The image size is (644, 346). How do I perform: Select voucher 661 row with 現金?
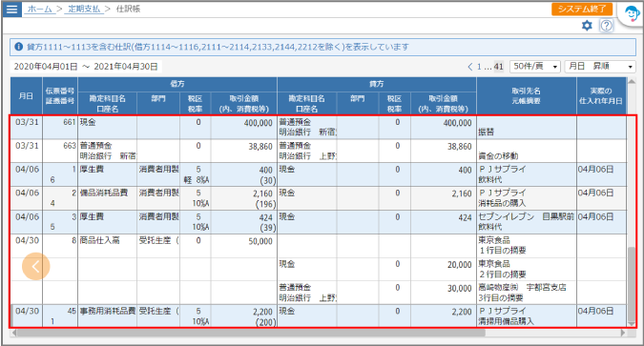[x=319, y=127]
